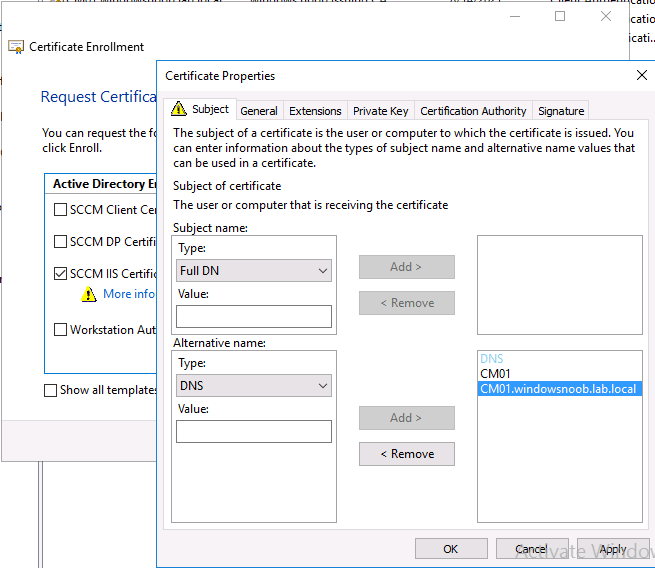Screen dimensions: 655x568
Task: Open the Subject name Type dropdown
Action: coord(254,271)
